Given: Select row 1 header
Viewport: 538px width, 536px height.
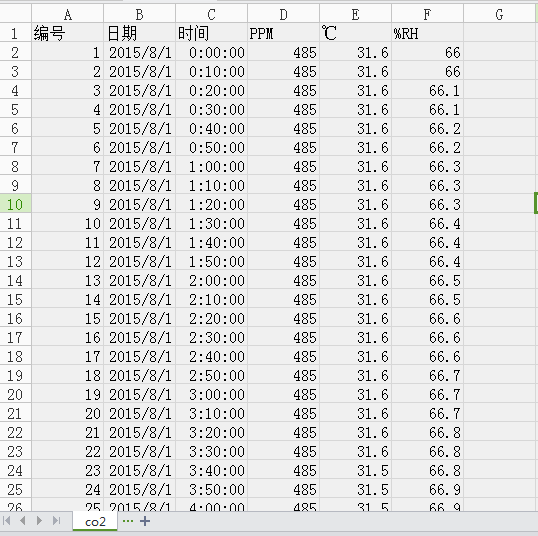Looking at the screenshot, I should coord(15,33).
